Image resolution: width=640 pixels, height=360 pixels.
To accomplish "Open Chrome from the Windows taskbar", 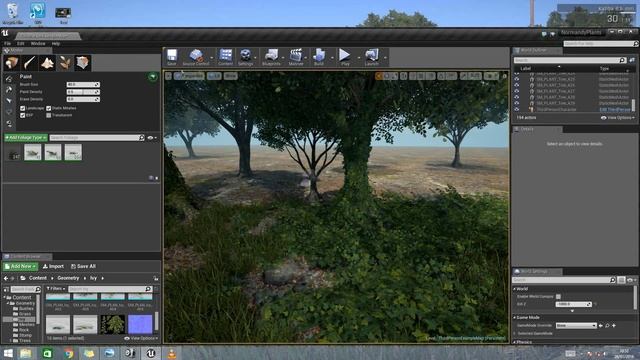I will (x=68, y=353).
